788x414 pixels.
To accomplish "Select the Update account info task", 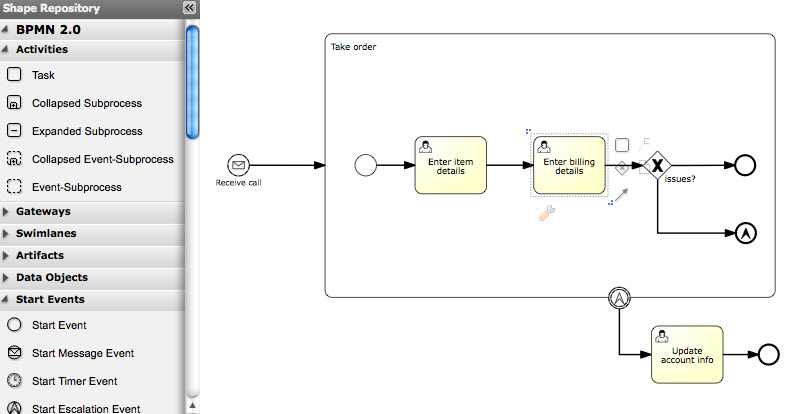I will click(686, 354).
